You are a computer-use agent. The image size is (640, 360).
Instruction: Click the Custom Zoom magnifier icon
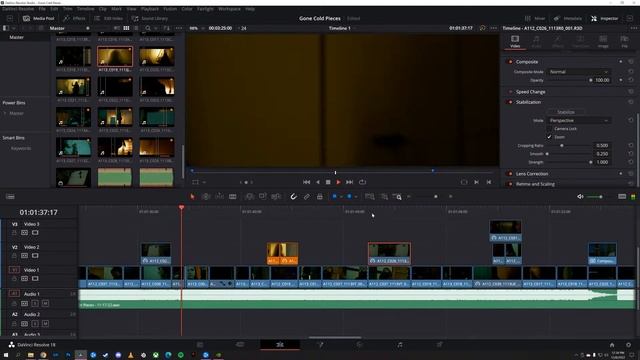coord(397,197)
